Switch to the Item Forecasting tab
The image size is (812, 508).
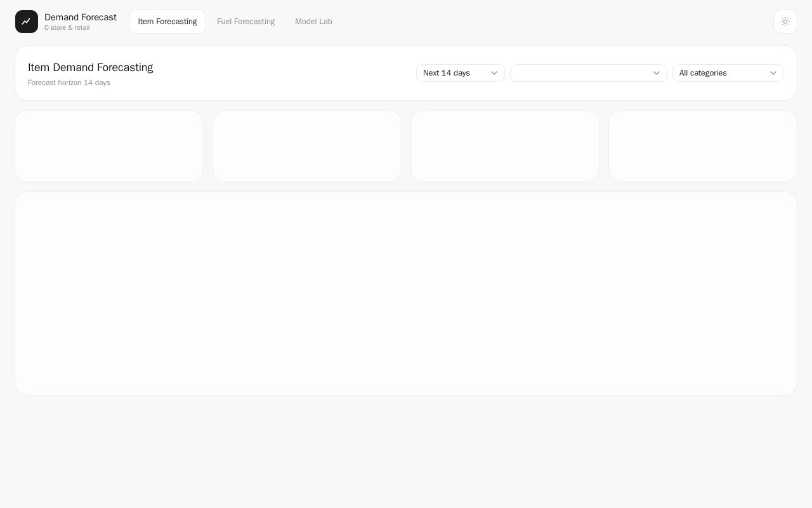click(x=167, y=22)
